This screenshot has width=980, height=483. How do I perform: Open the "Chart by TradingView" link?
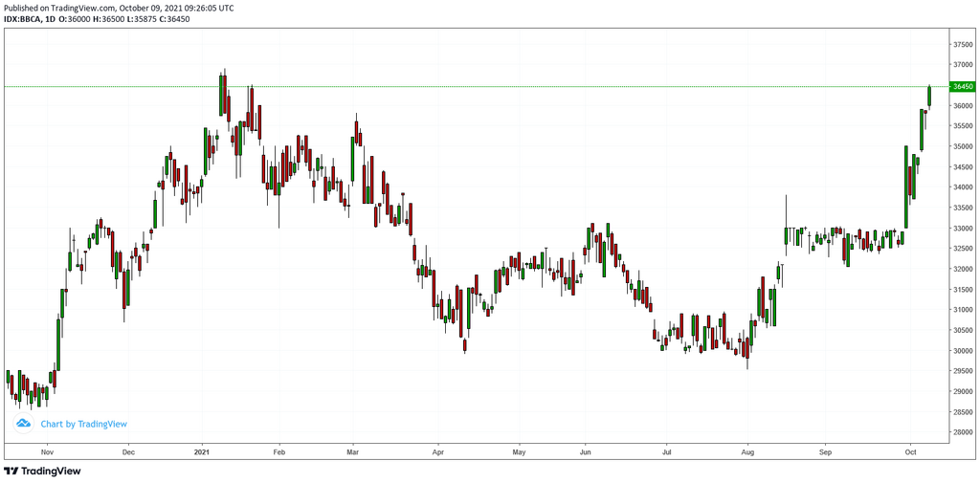(x=83, y=424)
